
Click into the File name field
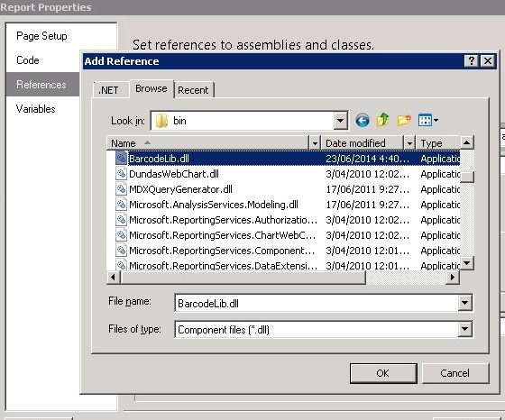pos(317,303)
